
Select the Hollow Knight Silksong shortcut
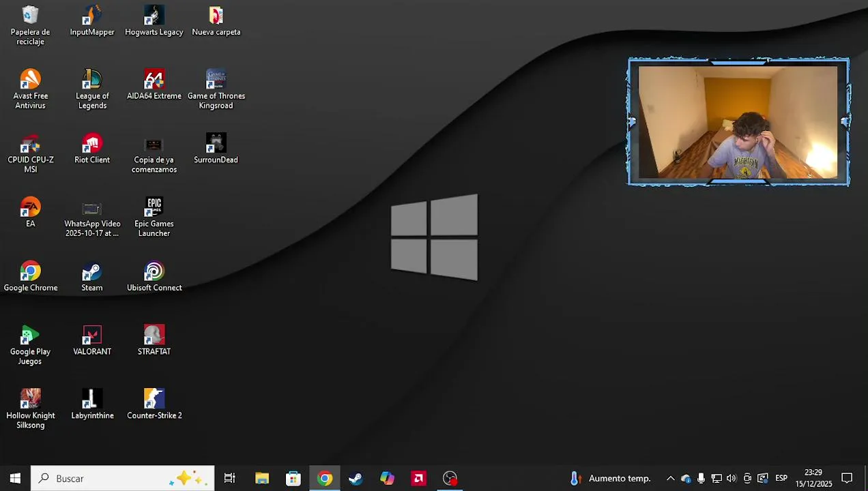click(x=30, y=409)
